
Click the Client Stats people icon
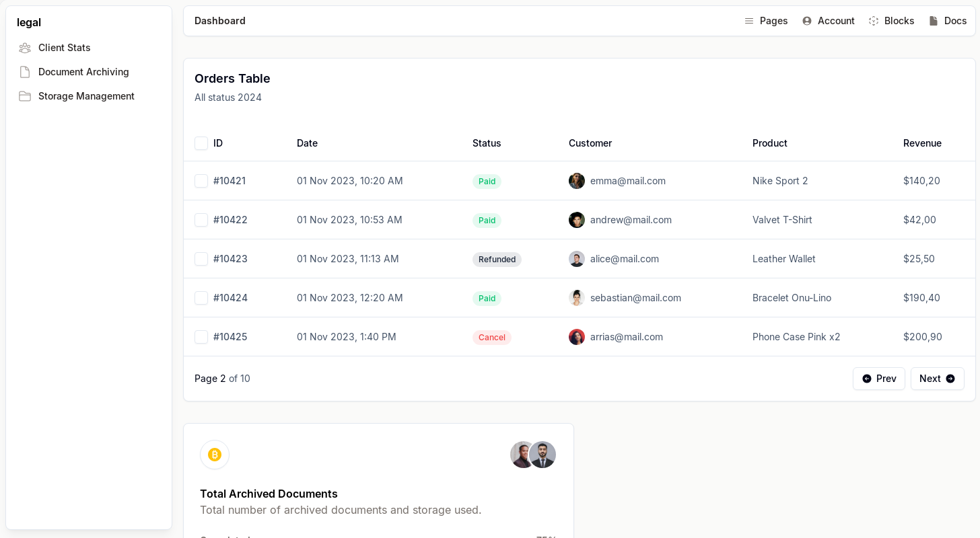[x=25, y=48]
